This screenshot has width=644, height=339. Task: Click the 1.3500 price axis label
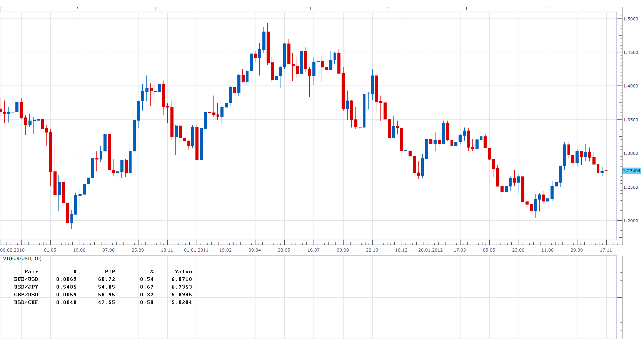tap(631, 120)
